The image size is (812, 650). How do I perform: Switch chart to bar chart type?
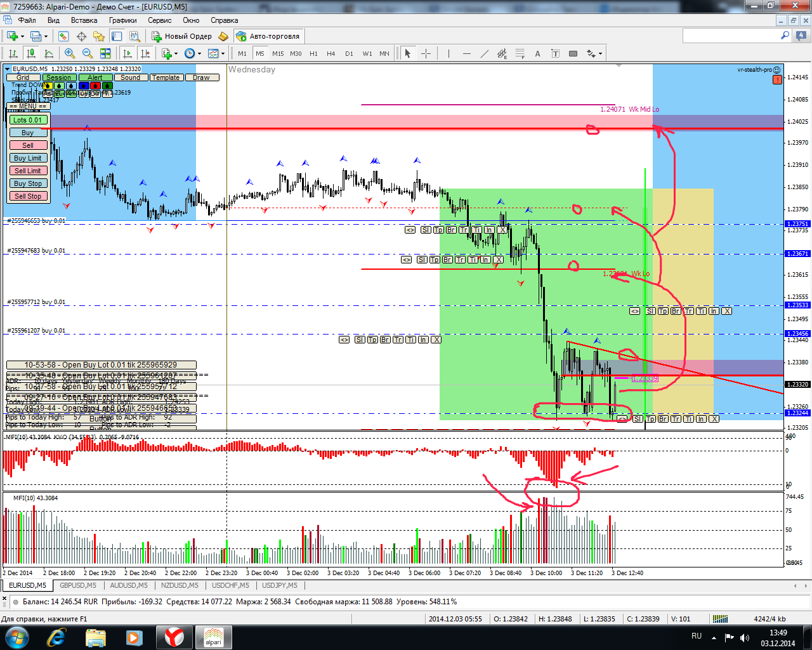click(x=13, y=53)
